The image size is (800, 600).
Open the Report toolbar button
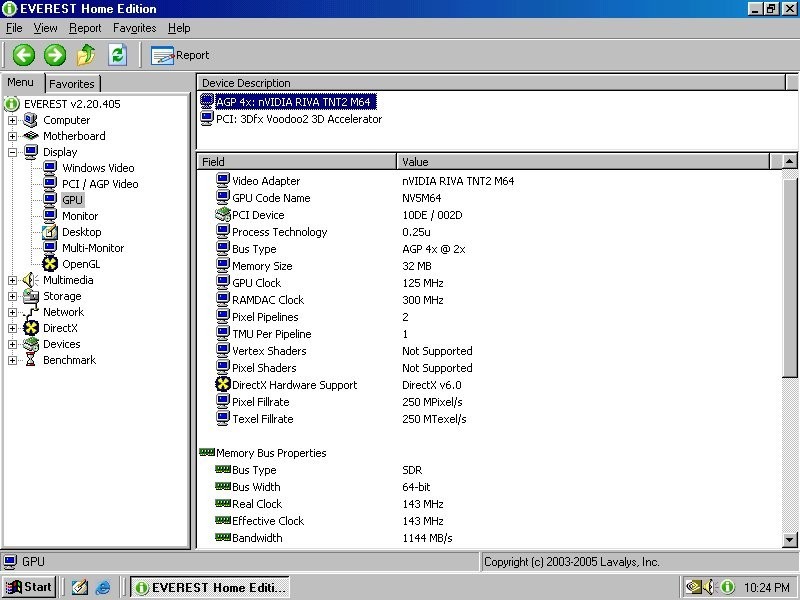point(180,55)
